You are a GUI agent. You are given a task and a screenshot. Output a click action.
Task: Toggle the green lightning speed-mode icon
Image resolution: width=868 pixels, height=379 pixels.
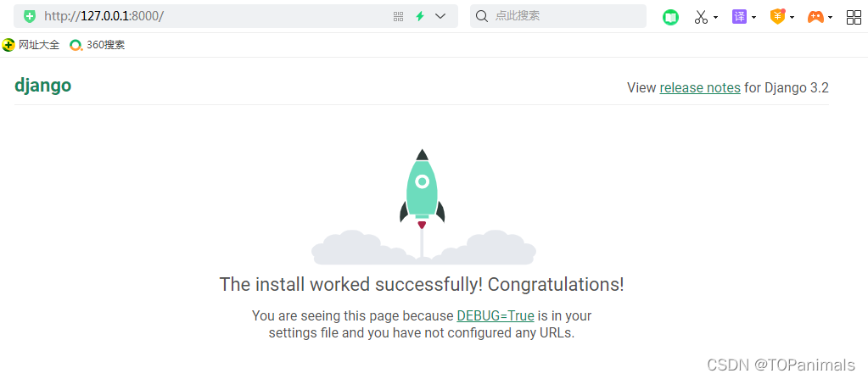[x=420, y=17]
